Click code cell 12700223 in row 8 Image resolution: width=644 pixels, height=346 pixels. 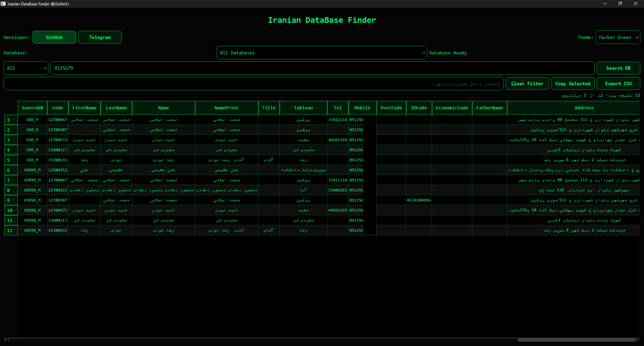pyautogui.click(x=58, y=190)
